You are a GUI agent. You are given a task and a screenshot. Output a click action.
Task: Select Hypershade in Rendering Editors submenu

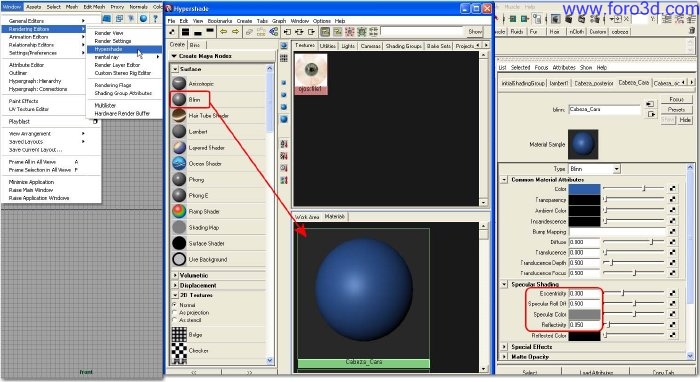(x=124, y=50)
